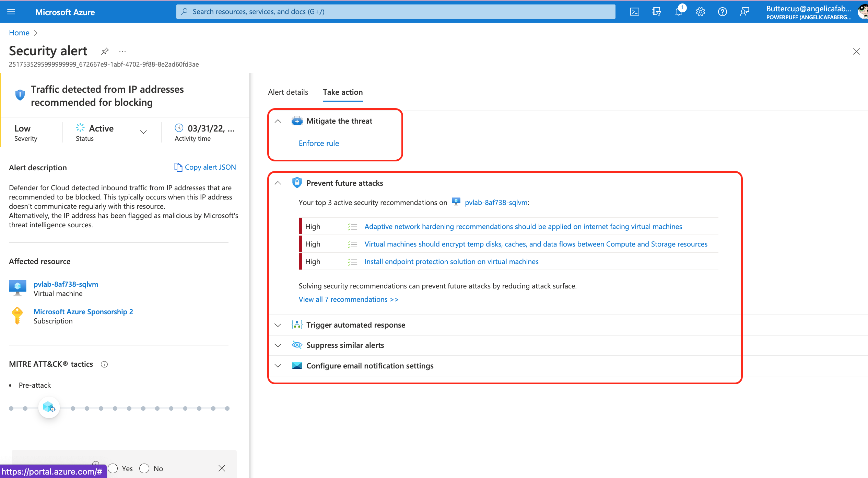Image resolution: width=868 pixels, height=478 pixels.
Task: Open portal settings gear
Action: click(700, 12)
